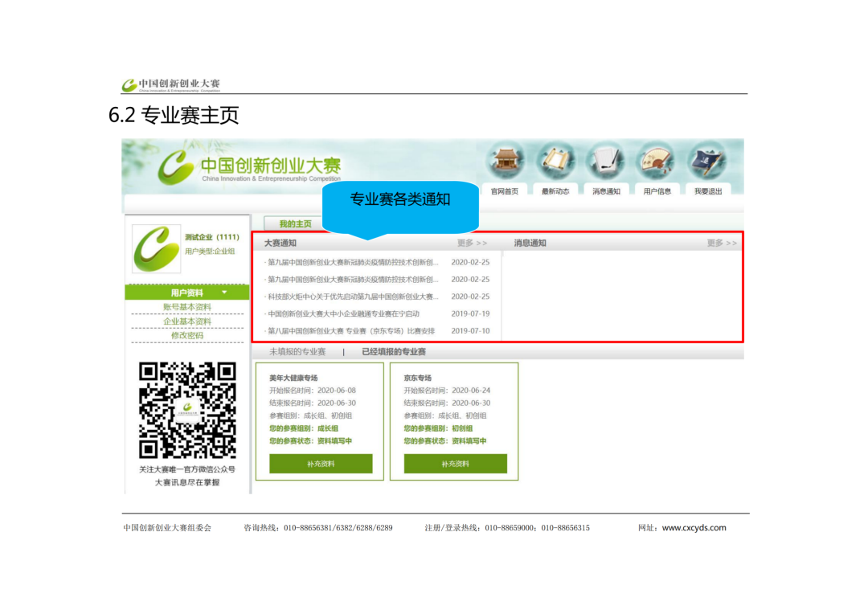
Task: Click 补充资料 for 美年大健康专场
Action: tap(321, 464)
